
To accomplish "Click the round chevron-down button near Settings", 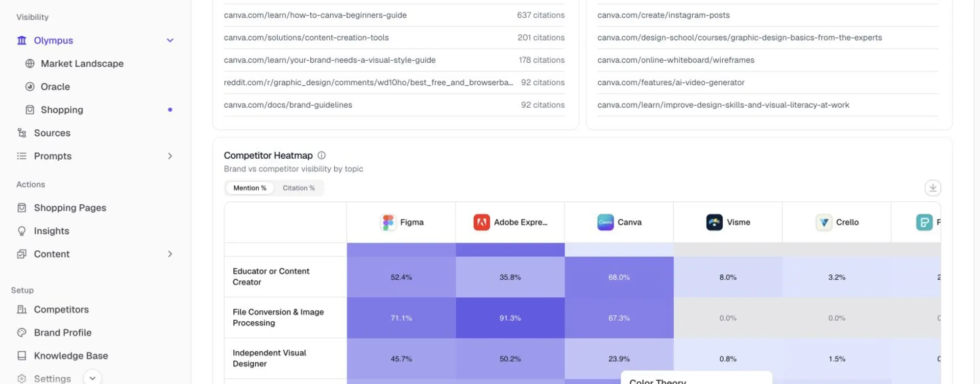I will point(92,378).
